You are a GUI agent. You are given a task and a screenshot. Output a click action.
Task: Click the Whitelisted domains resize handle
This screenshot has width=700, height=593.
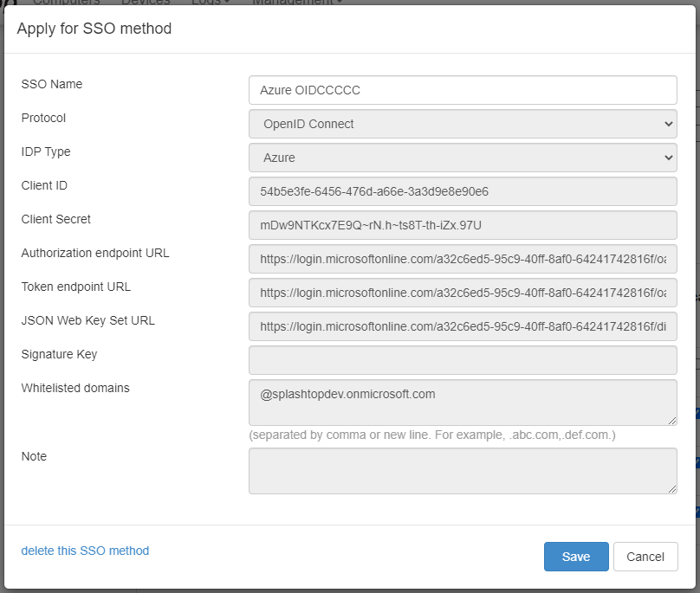coord(672,421)
